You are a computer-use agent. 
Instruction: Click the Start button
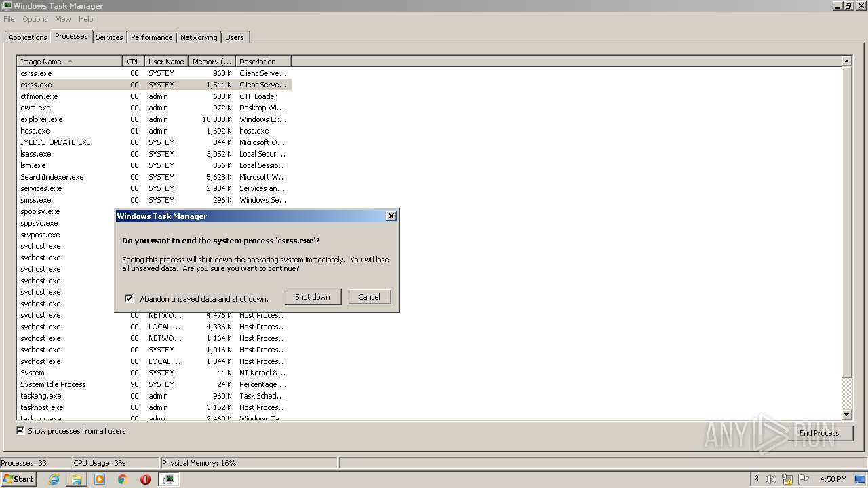[x=18, y=479]
